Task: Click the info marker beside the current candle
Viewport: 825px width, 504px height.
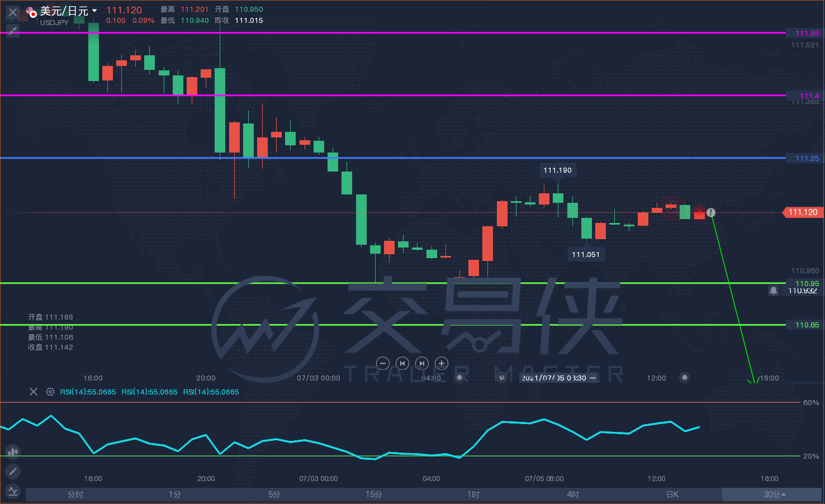Action: pyautogui.click(x=711, y=212)
